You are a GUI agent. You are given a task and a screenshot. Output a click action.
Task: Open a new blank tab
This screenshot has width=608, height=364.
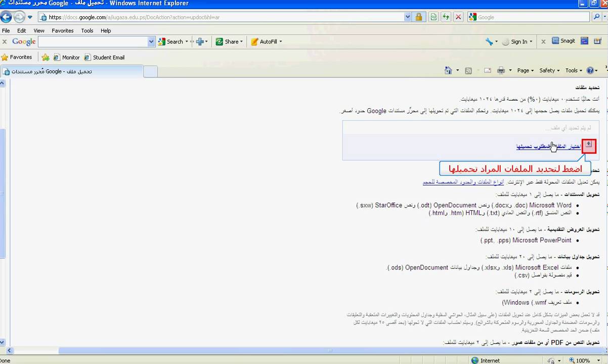150,72
